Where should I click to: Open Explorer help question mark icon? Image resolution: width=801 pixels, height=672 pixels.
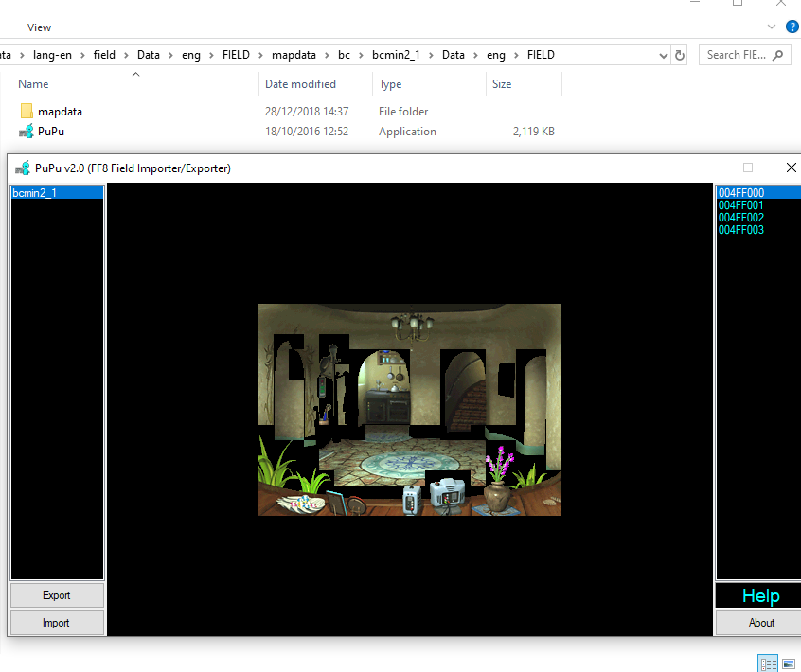(792, 27)
